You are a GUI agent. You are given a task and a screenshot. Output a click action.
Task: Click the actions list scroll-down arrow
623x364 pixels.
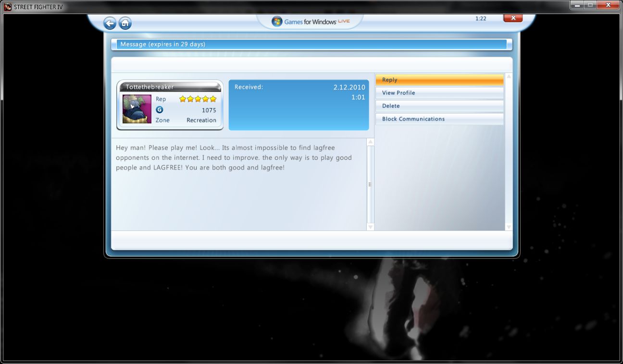(509, 227)
